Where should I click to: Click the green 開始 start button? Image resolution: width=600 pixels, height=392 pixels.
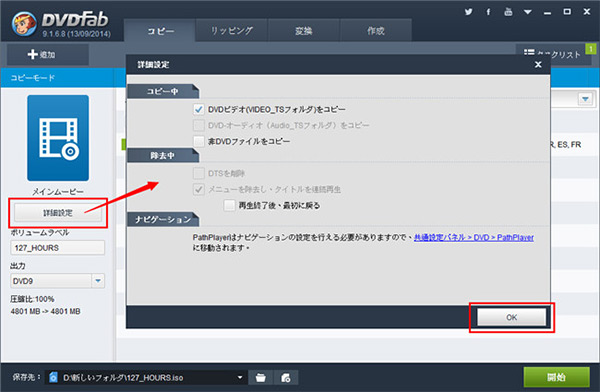click(556, 377)
